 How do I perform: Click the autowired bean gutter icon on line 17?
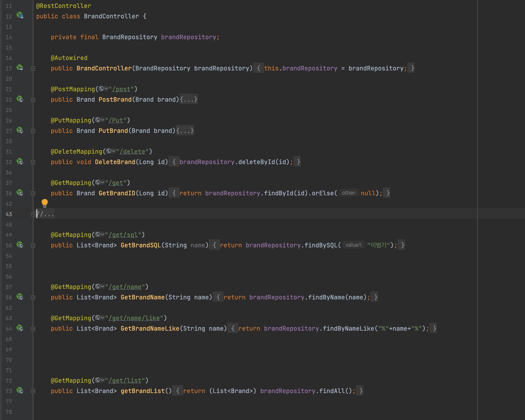(x=20, y=68)
